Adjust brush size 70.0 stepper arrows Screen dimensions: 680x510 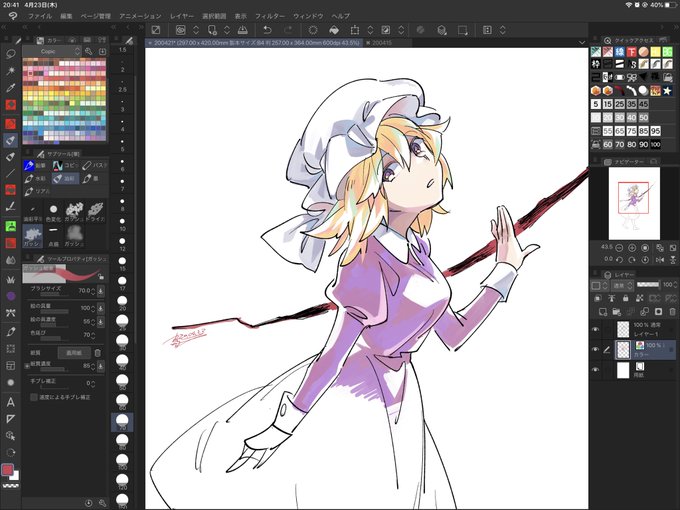click(93, 291)
